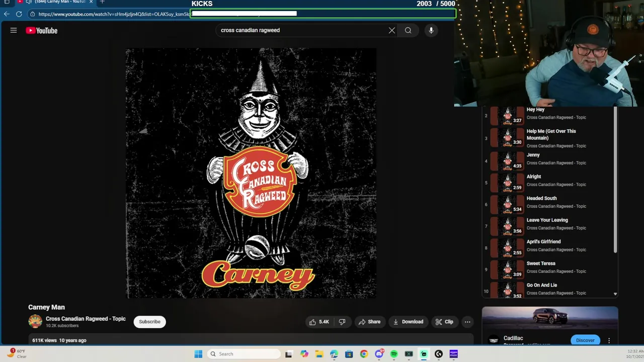
Task: Run search with the magnifier button
Action: (408, 30)
